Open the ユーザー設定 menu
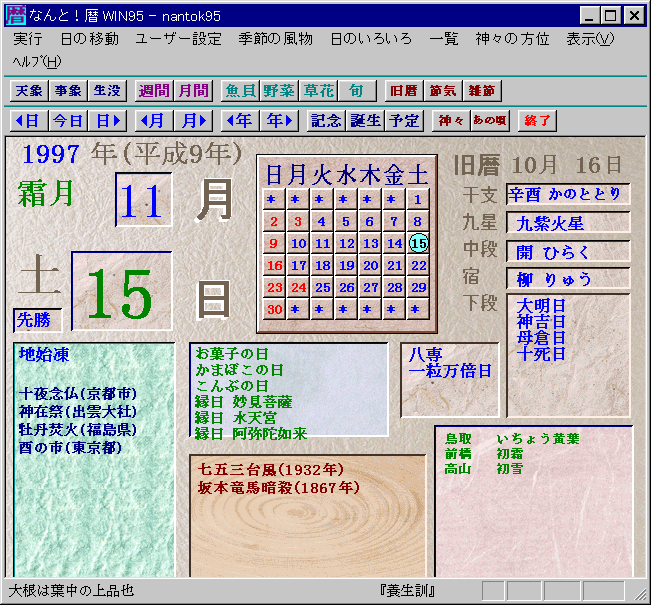Viewport: 651px width, 605px height. tap(178, 39)
